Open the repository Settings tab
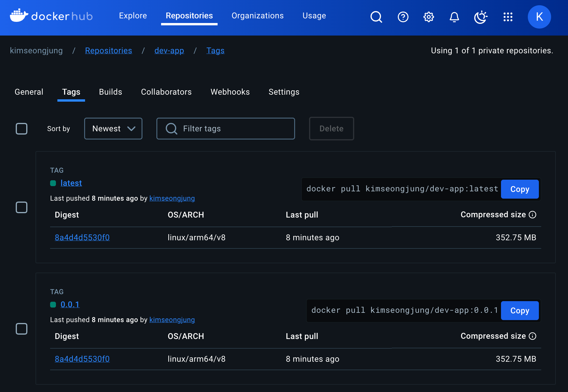The height and width of the screenshot is (392, 568). pos(284,92)
